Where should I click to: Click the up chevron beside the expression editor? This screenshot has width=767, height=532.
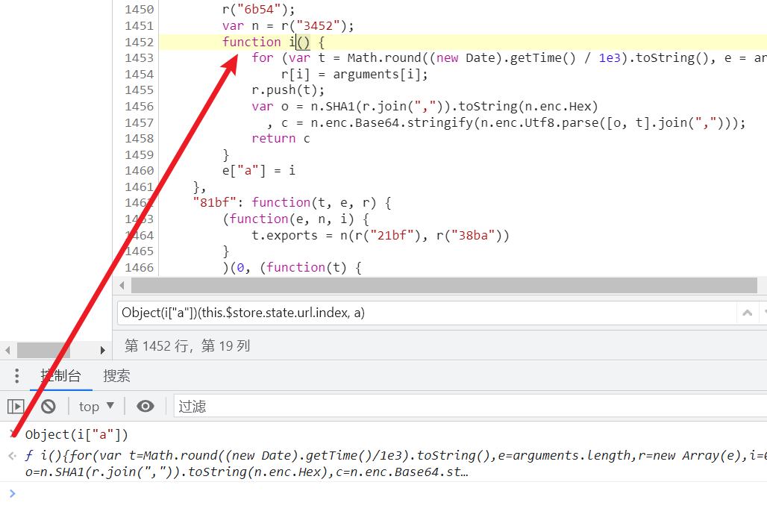pyautogui.click(x=748, y=313)
